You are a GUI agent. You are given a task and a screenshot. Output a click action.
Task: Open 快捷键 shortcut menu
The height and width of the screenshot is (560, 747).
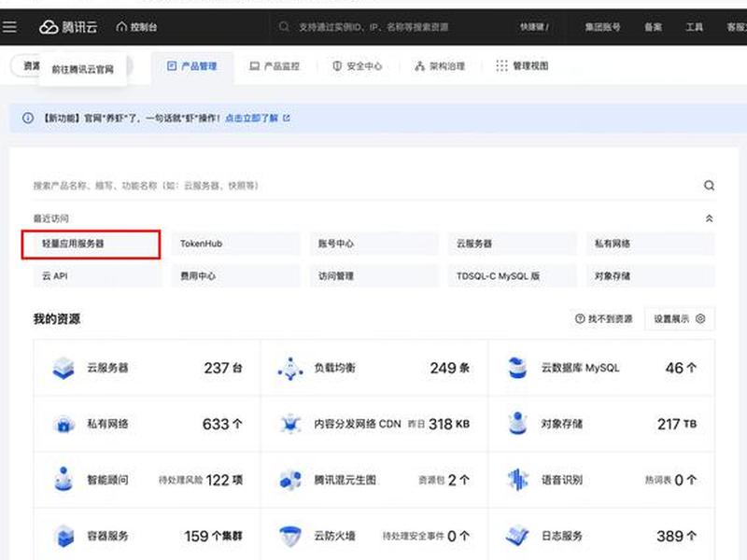(x=534, y=27)
